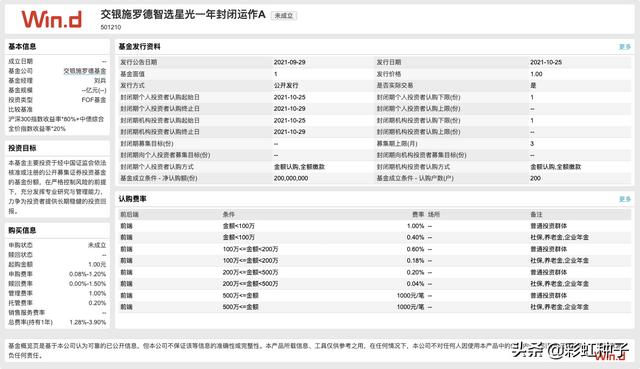Click benchmark text 沪深300指数收益率*80%+中债综合

pyautogui.click(x=56, y=119)
